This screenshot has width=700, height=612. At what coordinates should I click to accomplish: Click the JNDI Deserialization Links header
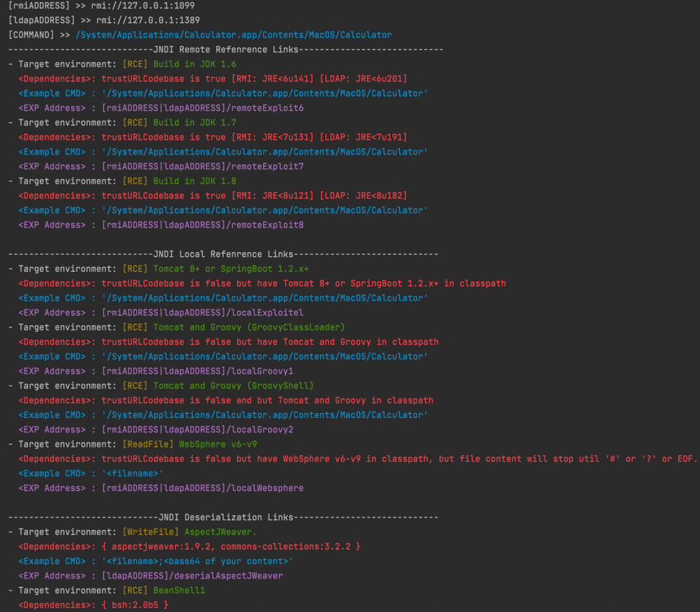coord(224,518)
